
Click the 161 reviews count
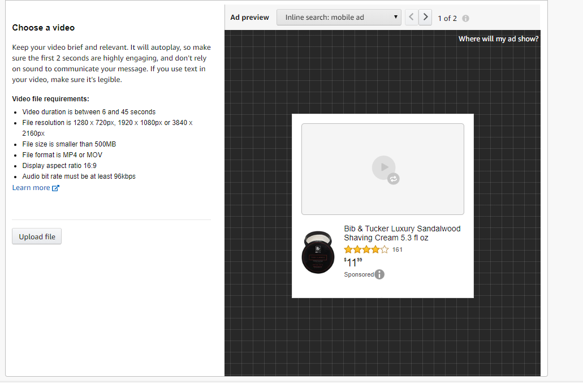coord(397,249)
